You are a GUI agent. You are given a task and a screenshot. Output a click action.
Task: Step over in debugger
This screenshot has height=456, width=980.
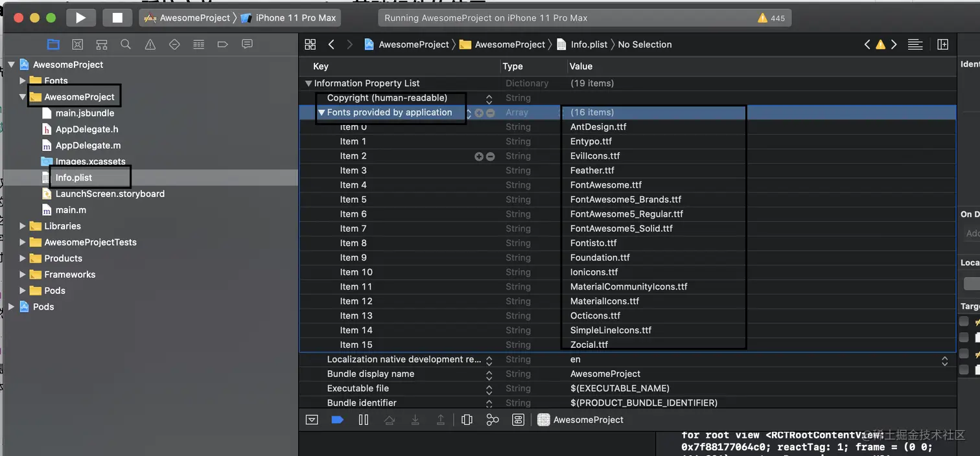[390, 420]
